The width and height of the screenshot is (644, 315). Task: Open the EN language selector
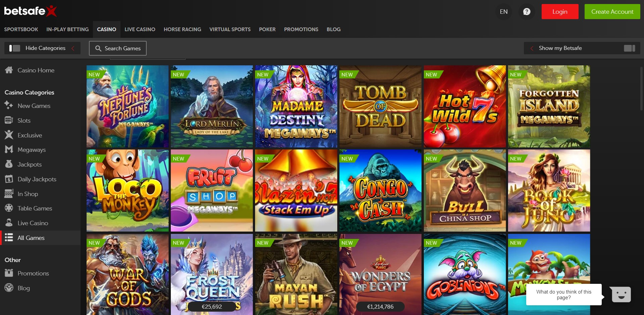503,12
